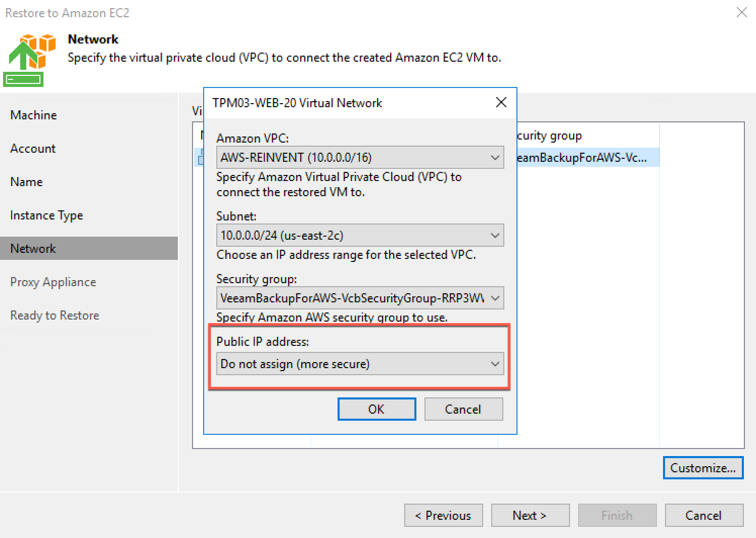Cancel the restore wizard

pyautogui.click(x=704, y=515)
